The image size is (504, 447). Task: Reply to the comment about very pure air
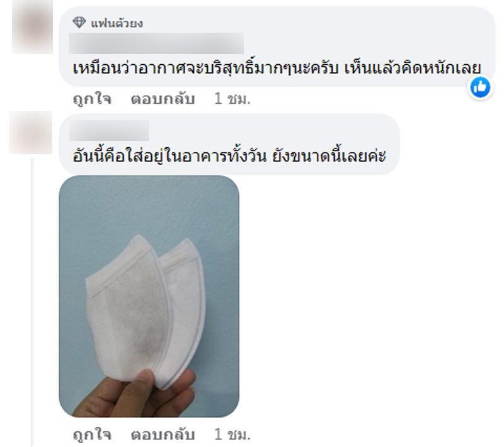point(163,99)
